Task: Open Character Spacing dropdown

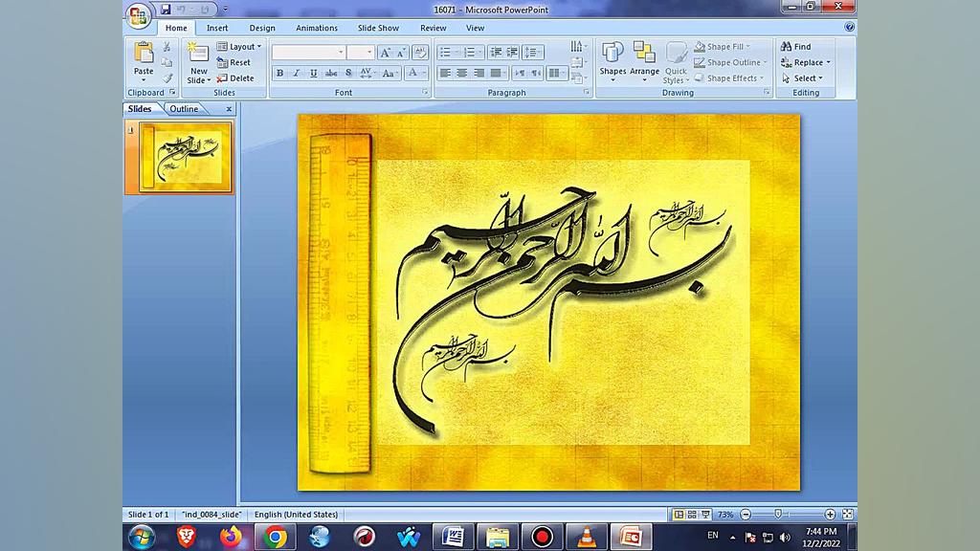Action: tap(367, 73)
